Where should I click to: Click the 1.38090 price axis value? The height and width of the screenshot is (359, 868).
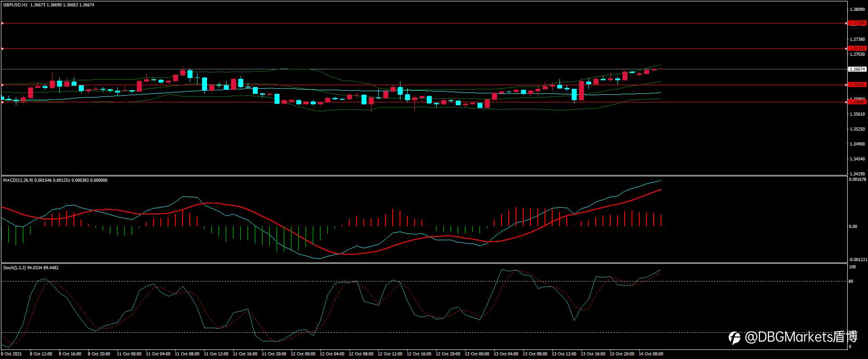click(858, 9)
